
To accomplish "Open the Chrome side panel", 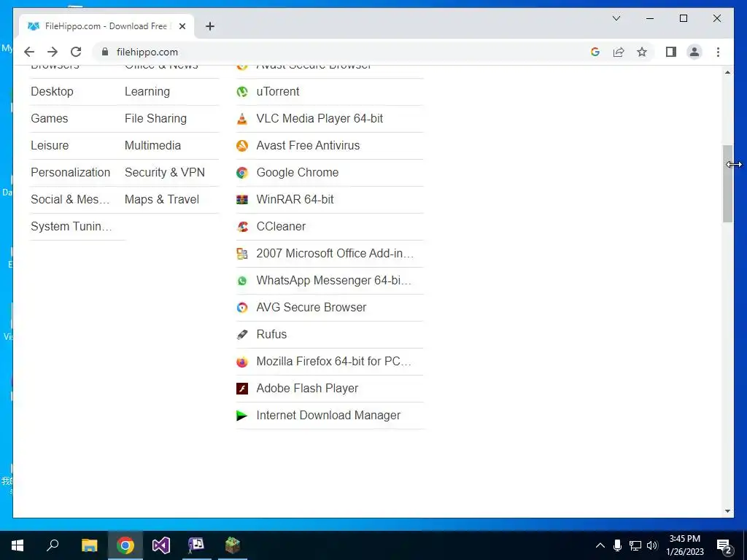I will pos(671,52).
